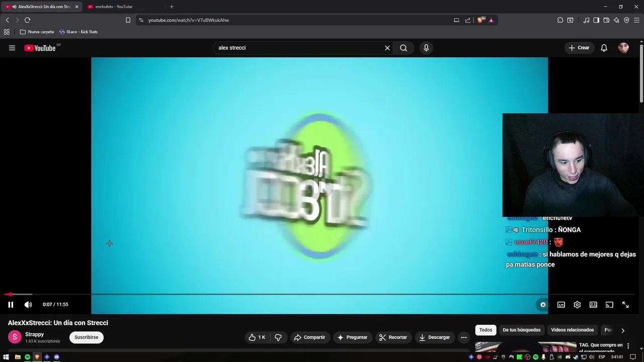Subscribe to Strappy with Suscribirse

pyautogui.click(x=87, y=337)
